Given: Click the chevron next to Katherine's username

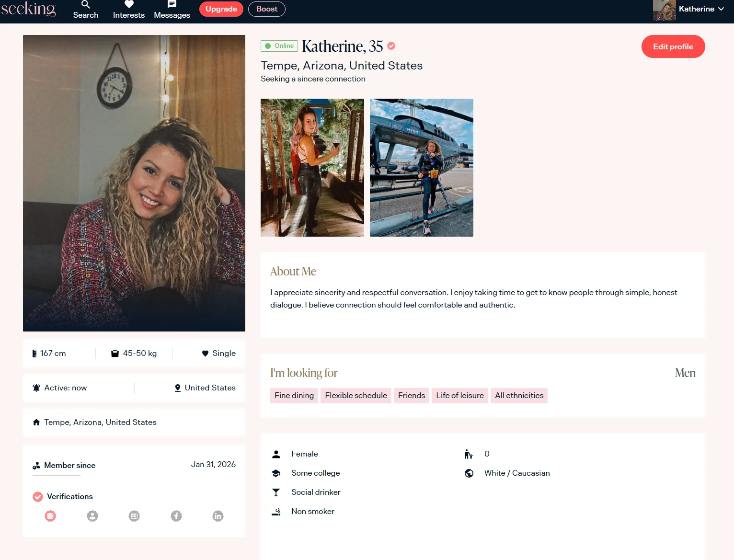Looking at the screenshot, I should [x=721, y=9].
